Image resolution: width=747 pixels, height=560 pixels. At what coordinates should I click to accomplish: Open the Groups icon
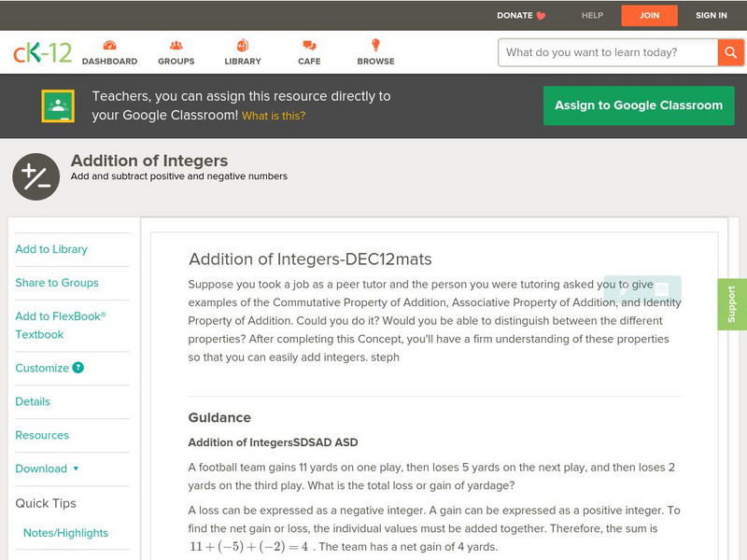[176, 46]
